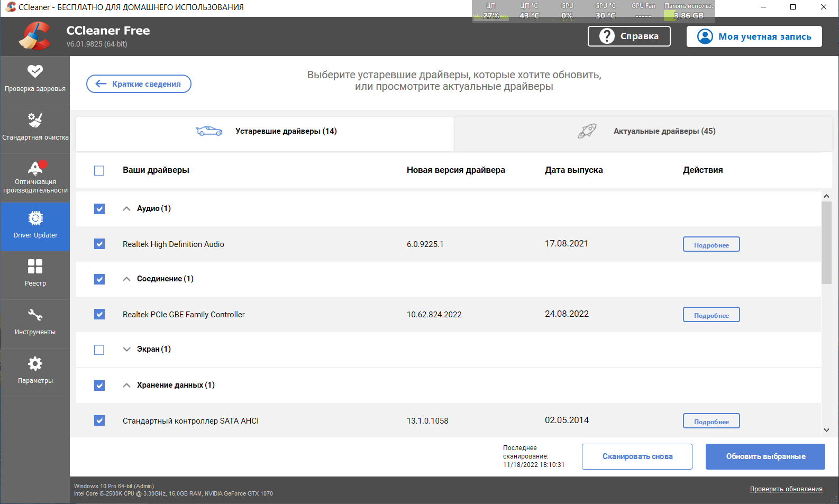
Task: Uncheck Realtek High Definition Audio driver
Action: (x=99, y=244)
